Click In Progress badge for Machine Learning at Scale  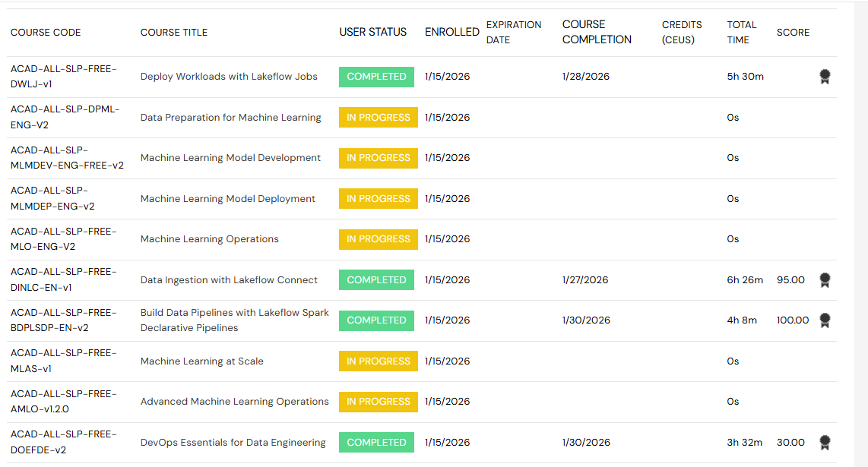[x=378, y=361]
